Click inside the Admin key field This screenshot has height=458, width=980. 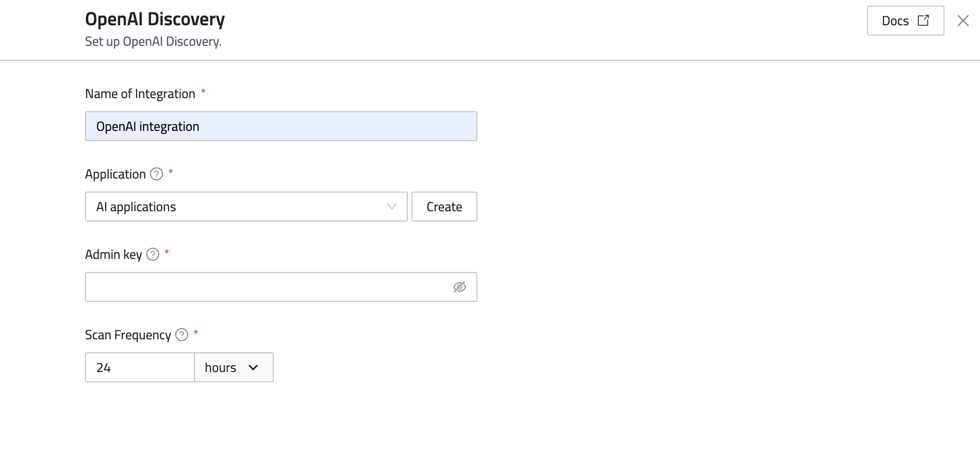[x=266, y=287]
